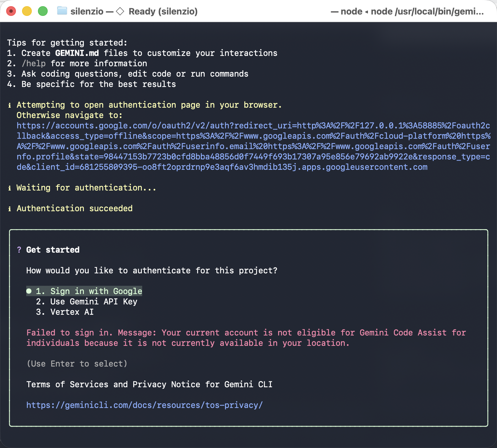Click the info icon beside Attempting to open
497x448 pixels.
pyautogui.click(x=10, y=105)
